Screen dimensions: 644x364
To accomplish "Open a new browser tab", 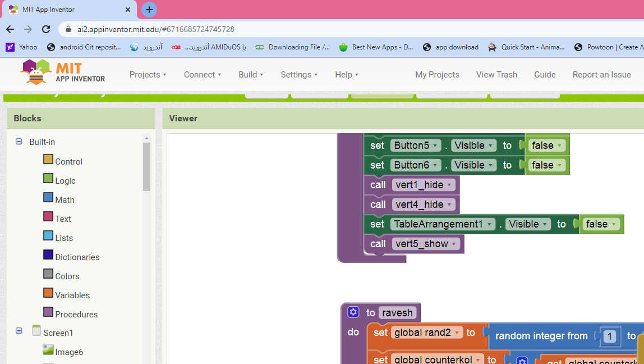I will (x=149, y=10).
